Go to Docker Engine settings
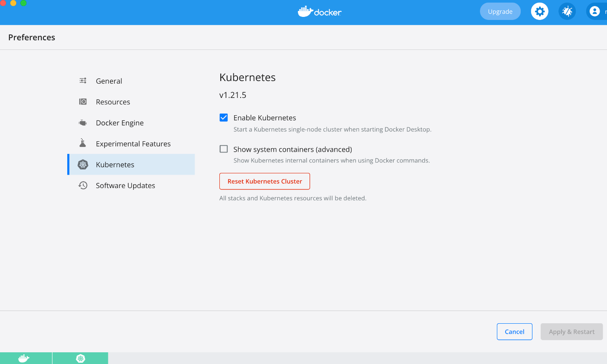 (131, 123)
